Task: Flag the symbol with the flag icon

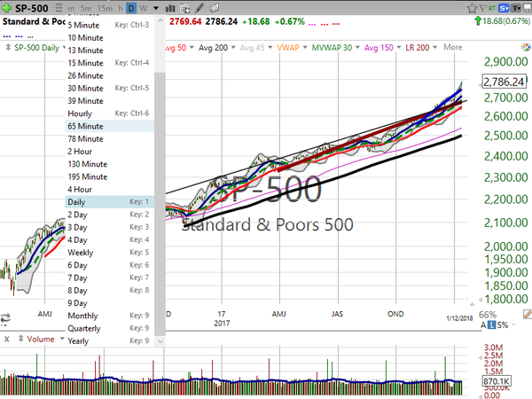Action: click(x=483, y=9)
